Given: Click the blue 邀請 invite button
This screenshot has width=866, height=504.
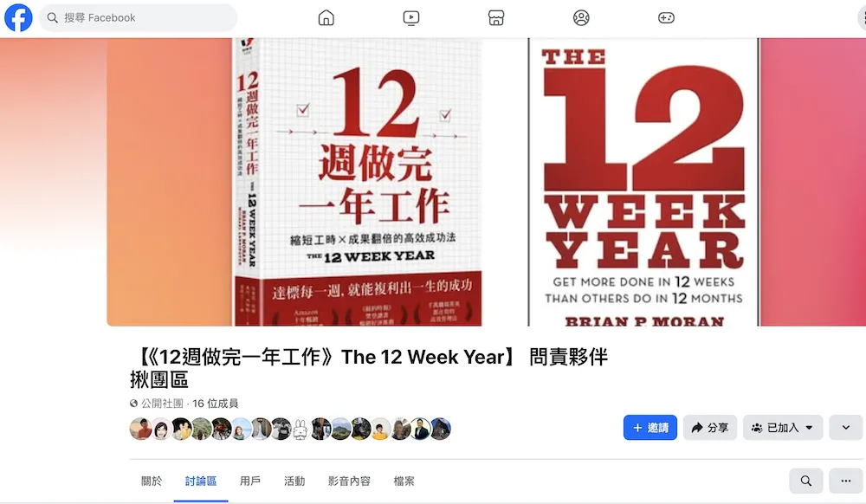Looking at the screenshot, I should point(650,428).
